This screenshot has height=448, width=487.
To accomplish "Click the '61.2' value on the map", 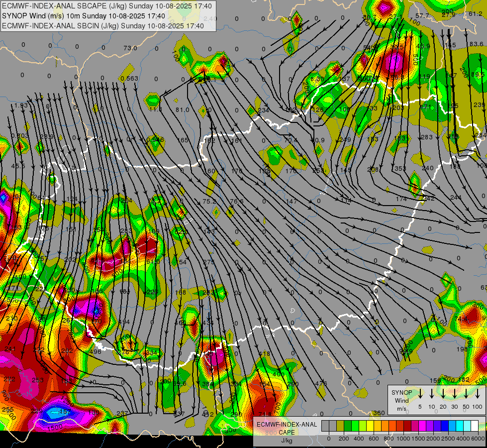I will pyautogui.click(x=476, y=13).
